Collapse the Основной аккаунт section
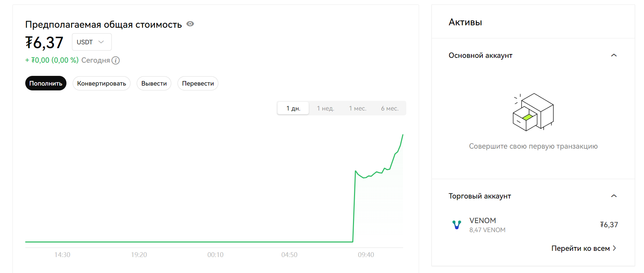This screenshot has height=273, width=644. coord(614,55)
